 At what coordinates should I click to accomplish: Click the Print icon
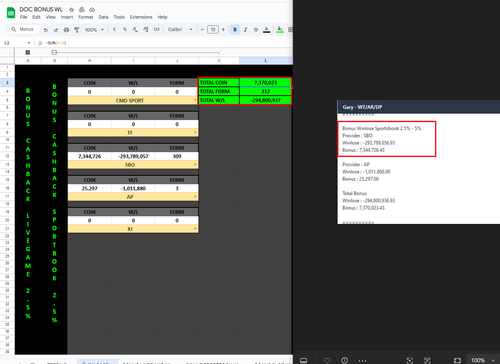click(x=66, y=30)
